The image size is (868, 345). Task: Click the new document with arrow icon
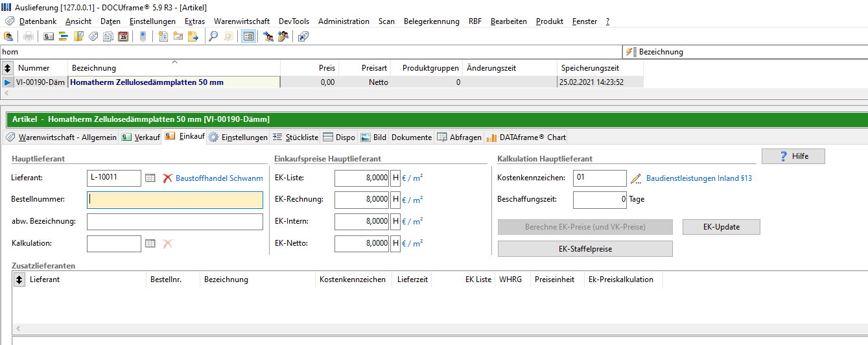click(x=193, y=36)
